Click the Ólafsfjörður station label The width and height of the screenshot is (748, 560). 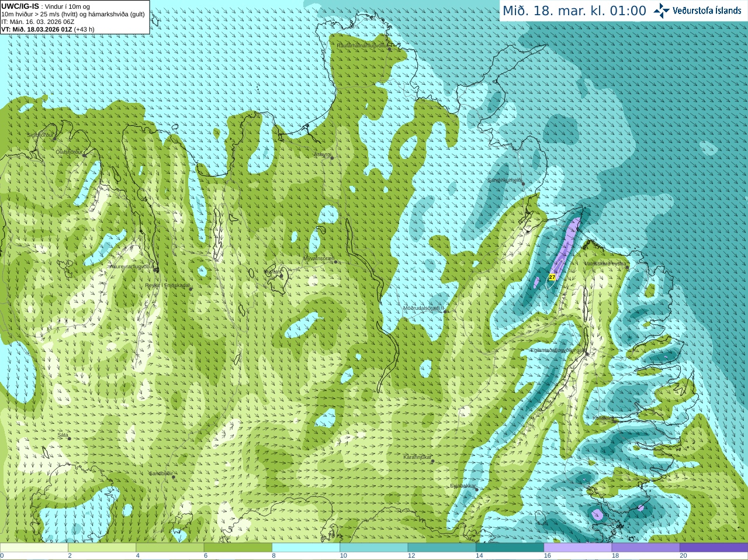tap(69, 152)
